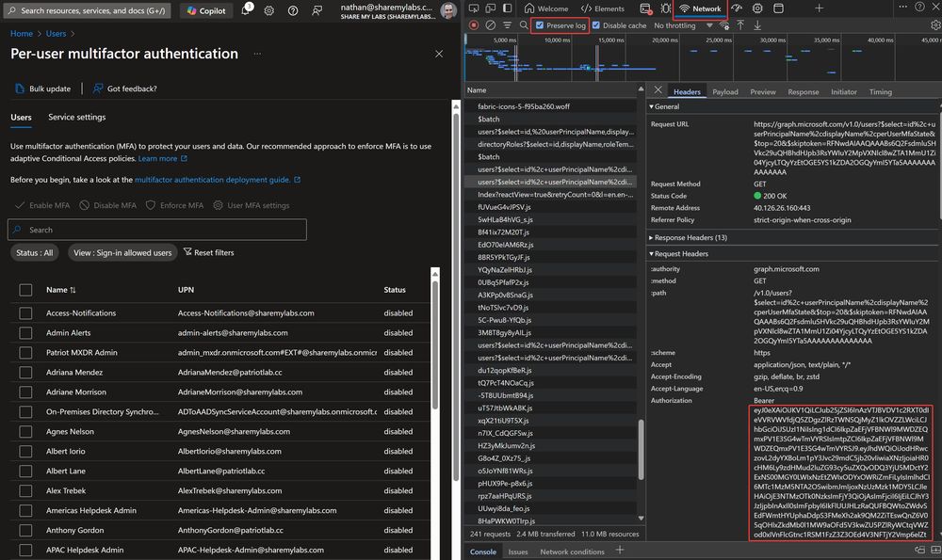The width and height of the screenshot is (942, 560).
Task: Open the account avatar menu
Action: pyautogui.click(x=447, y=10)
